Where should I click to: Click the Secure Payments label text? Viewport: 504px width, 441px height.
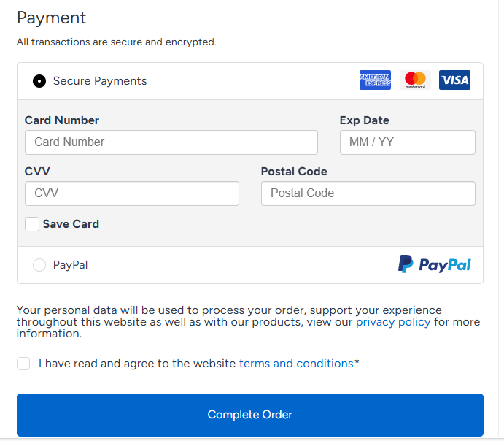(100, 81)
